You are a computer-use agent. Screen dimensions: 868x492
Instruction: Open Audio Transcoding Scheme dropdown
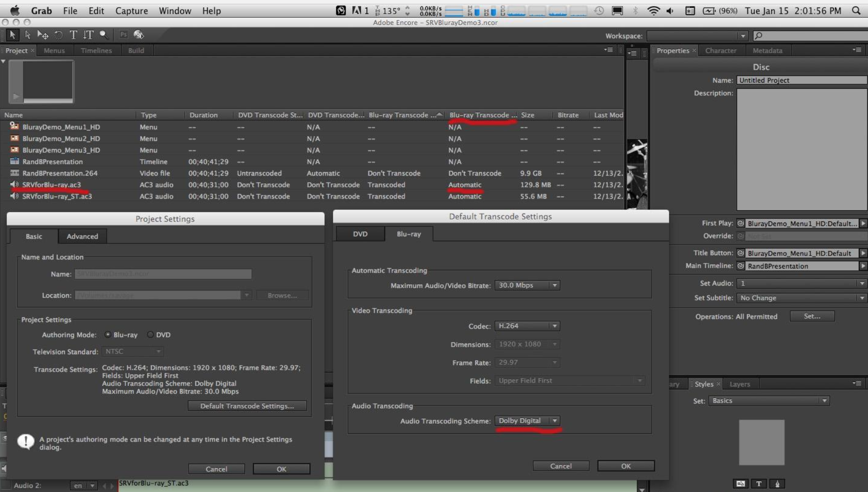pyautogui.click(x=527, y=421)
